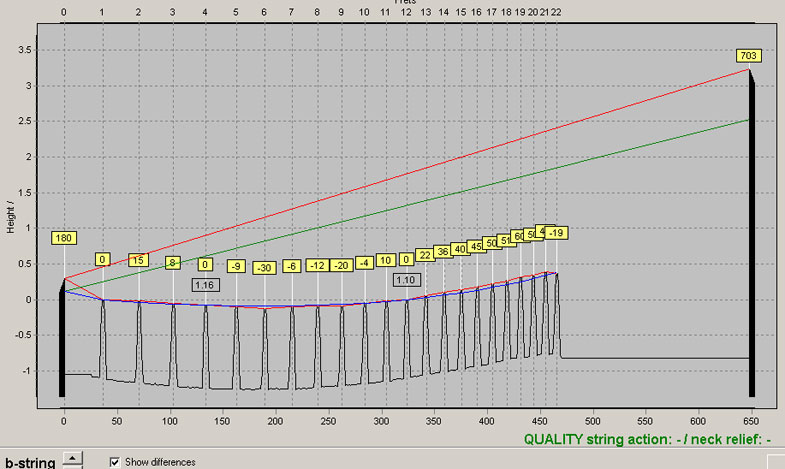Image resolution: width=785 pixels, height=469 pixels.
Task: Select the yellow 15 difference label
Action: click(139, 260)
